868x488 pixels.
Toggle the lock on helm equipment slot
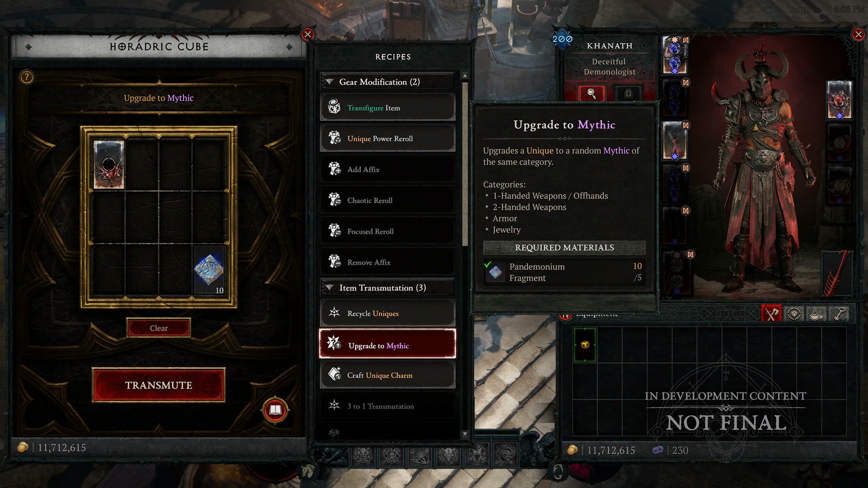tap(686, 40)
